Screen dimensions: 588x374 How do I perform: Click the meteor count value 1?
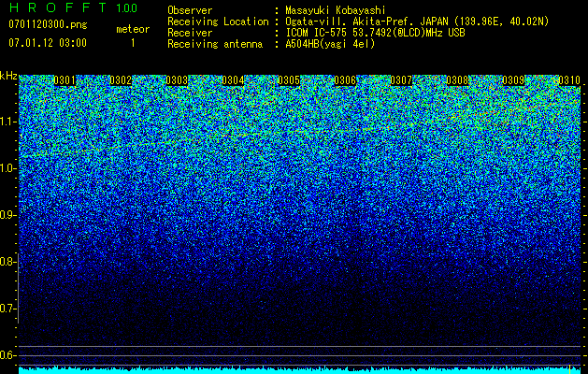pos(133,43)
